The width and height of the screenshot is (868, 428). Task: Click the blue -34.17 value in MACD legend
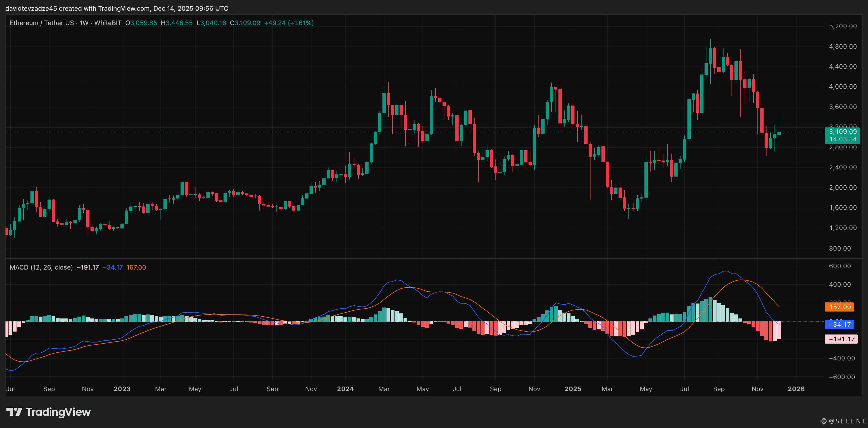point(112,267)
